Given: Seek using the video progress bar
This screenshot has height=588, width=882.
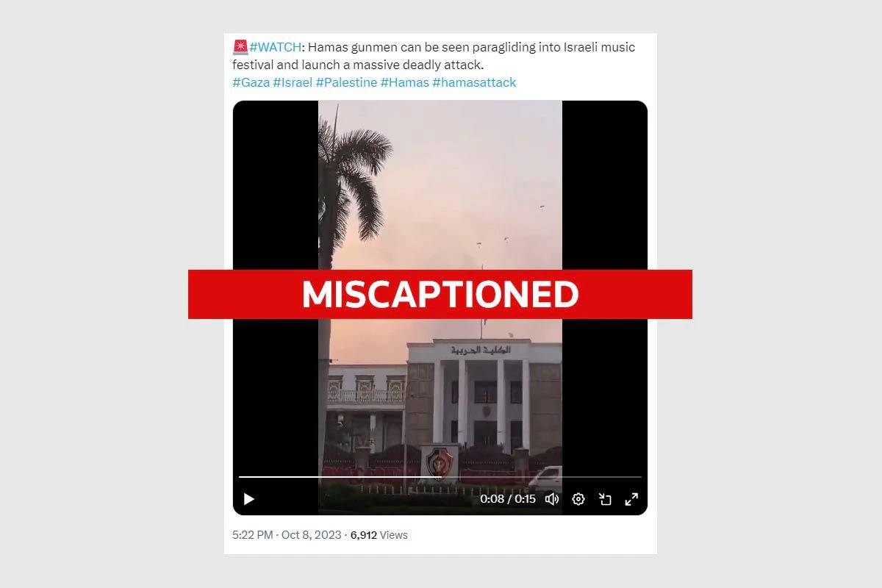Looking at the screenshot, I should click(440, 477).
